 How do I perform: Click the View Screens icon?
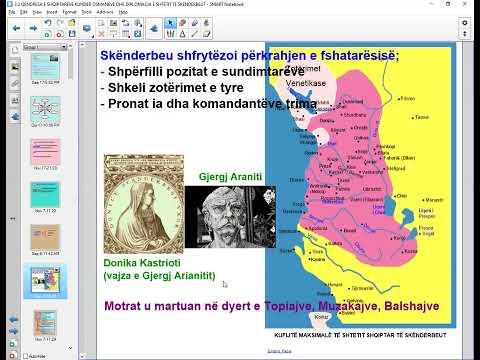[101, 23]
